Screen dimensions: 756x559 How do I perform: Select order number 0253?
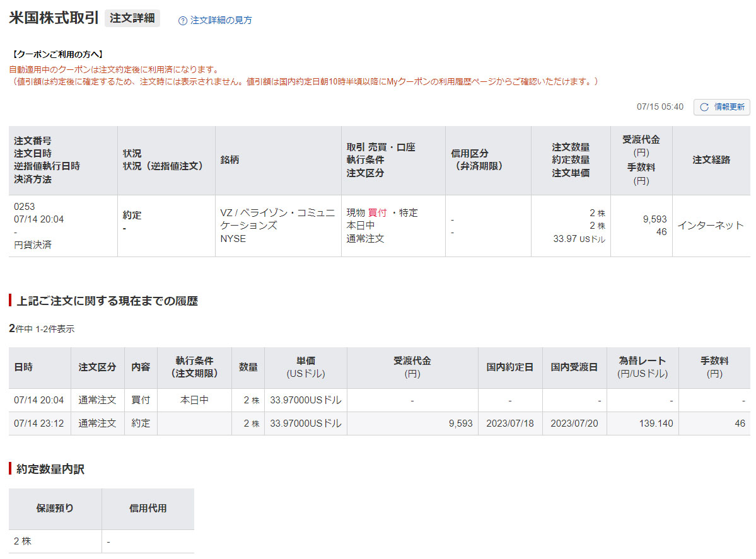pyautogui.click(x=23, y=207)
